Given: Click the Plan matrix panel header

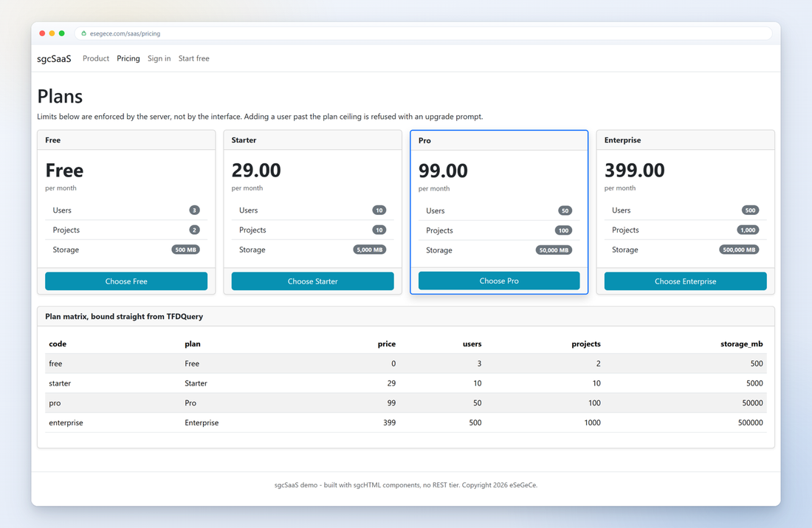Looking at the screenshot, I should 406,317.
